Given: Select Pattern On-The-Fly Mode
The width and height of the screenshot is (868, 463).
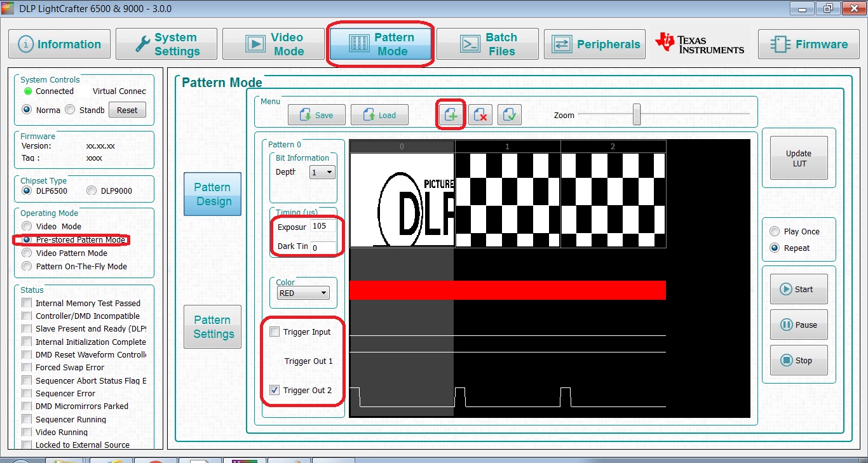Looking at the screenshot, I should tap(26, 266).
